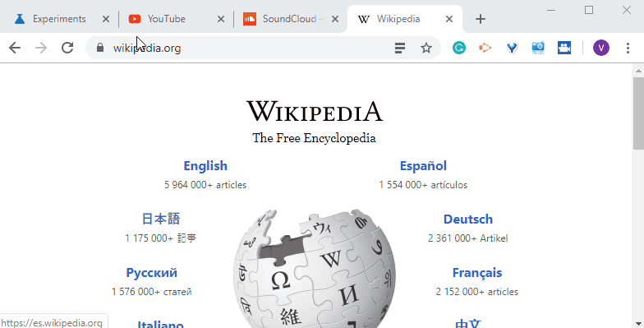Click the WIKIPEDIA wordmark heading
This screenshot has height=328, width=644.
[315, 111]
